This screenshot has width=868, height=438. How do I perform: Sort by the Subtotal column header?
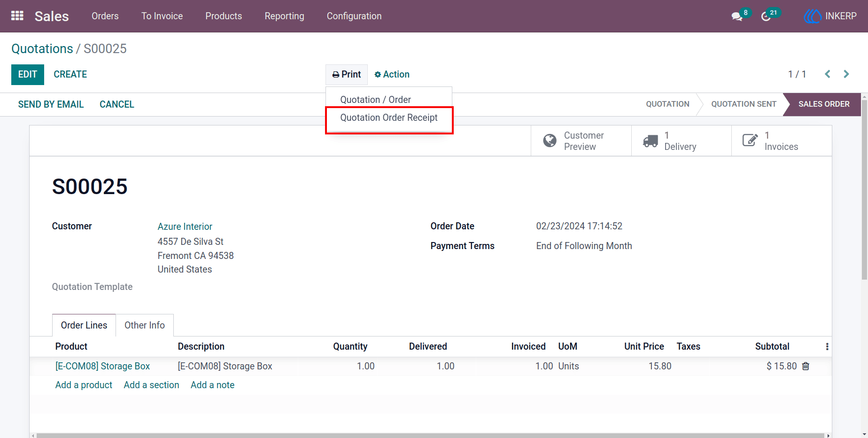[772, 346]
